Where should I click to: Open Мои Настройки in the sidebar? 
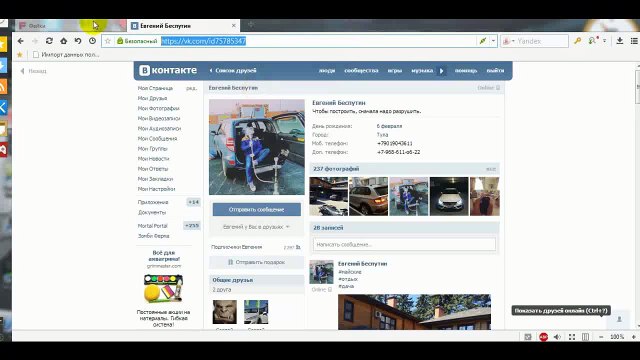(x=156, y=189)
